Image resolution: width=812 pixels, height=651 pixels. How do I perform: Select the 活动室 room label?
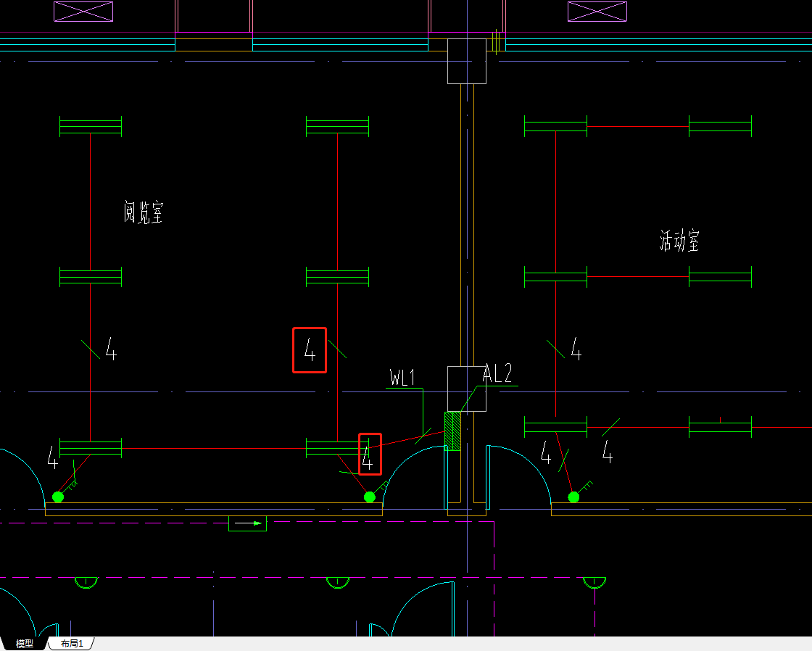679,240
